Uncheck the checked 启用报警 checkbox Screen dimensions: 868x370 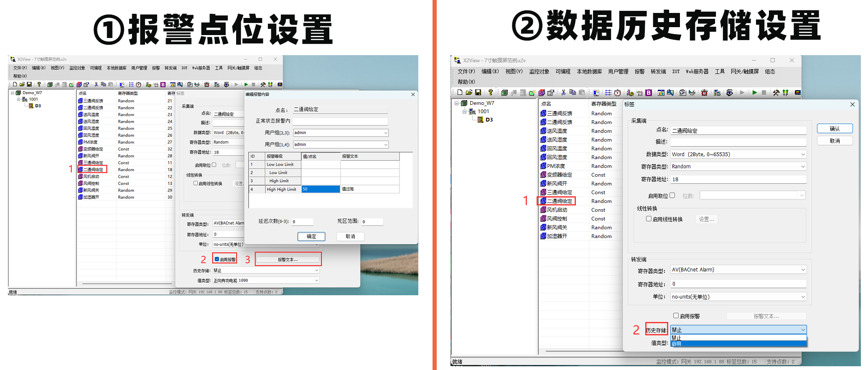click(217, 259)
